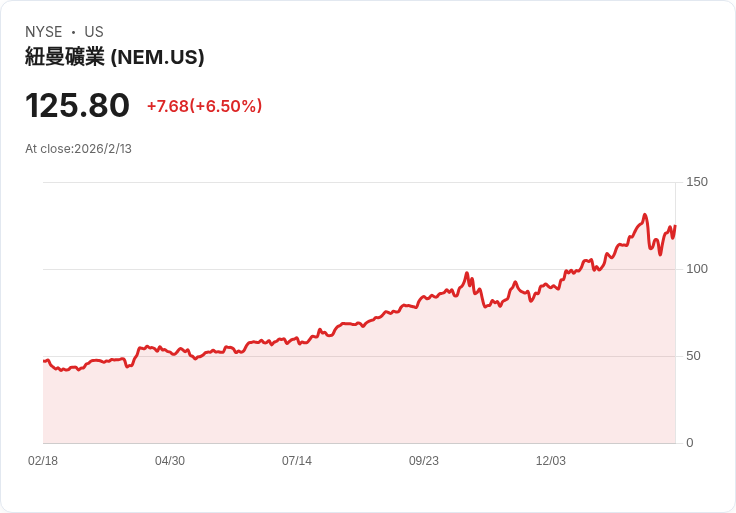736x513 pixels.
Task: Click the shaded area beneath the price line
Action: (x=400, y=390)
